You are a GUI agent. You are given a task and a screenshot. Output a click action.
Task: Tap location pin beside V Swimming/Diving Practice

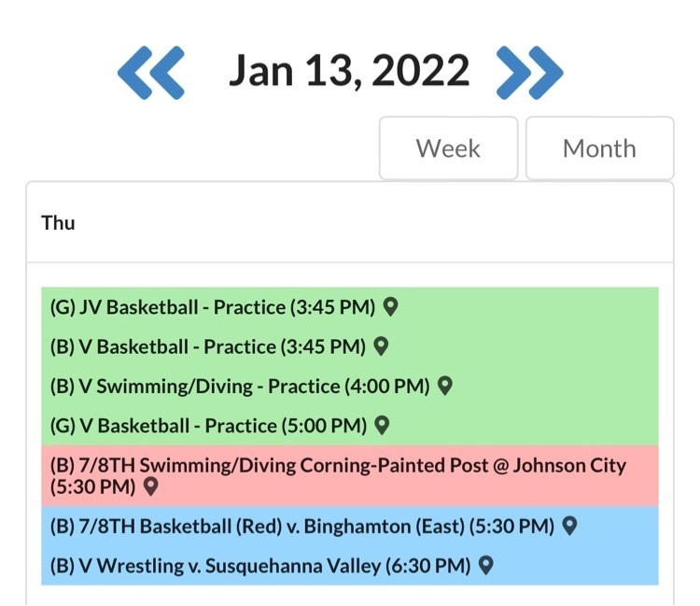(x=445, y=385)
